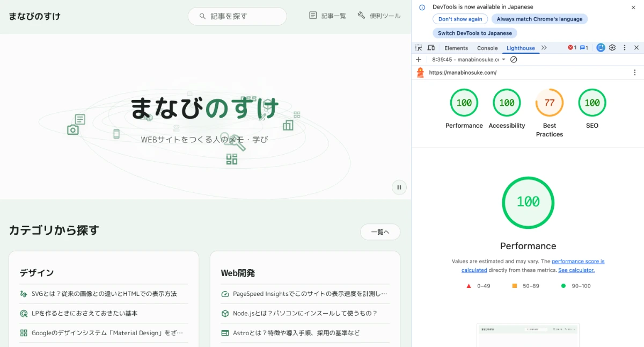Open the Astroとは article link
Viewport: 644px width, 347px height.
(305, 333)
